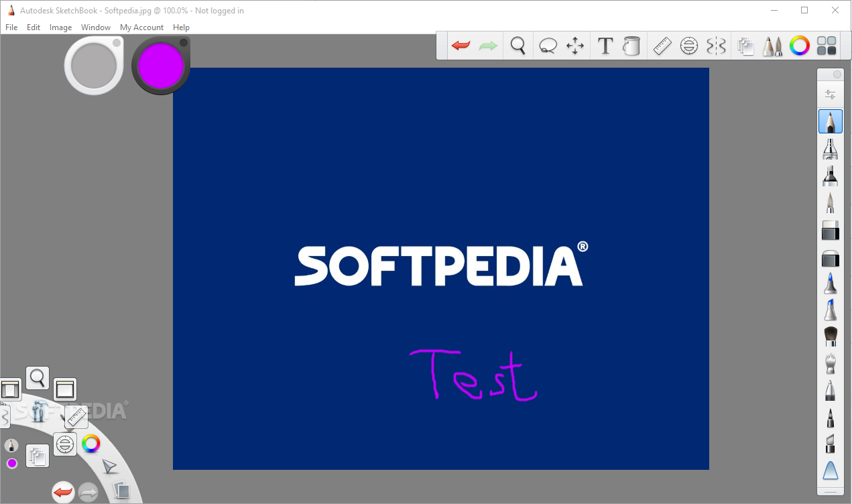Pick the white Bristle Brush
The image size is (852, 504).
click(831, 363)
